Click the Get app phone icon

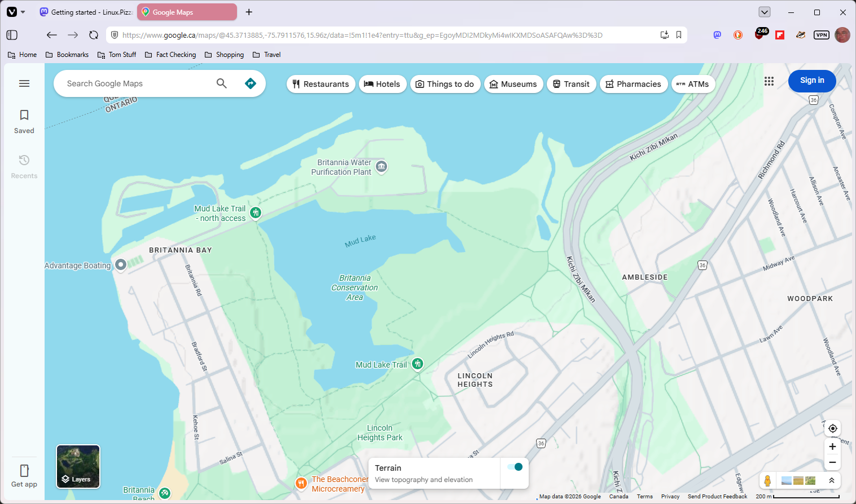pos(24,471)
